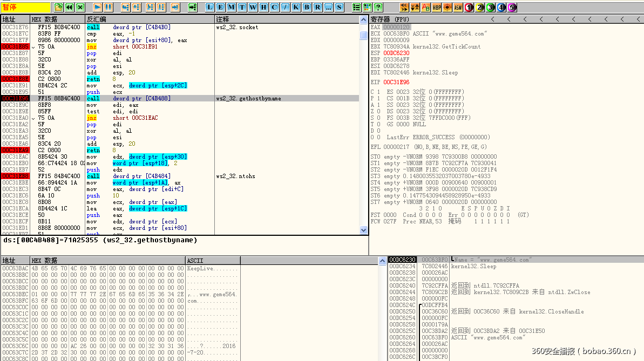Open the Memory map (M) window
This screenshot has width=644, height=361.
point(231,8)
